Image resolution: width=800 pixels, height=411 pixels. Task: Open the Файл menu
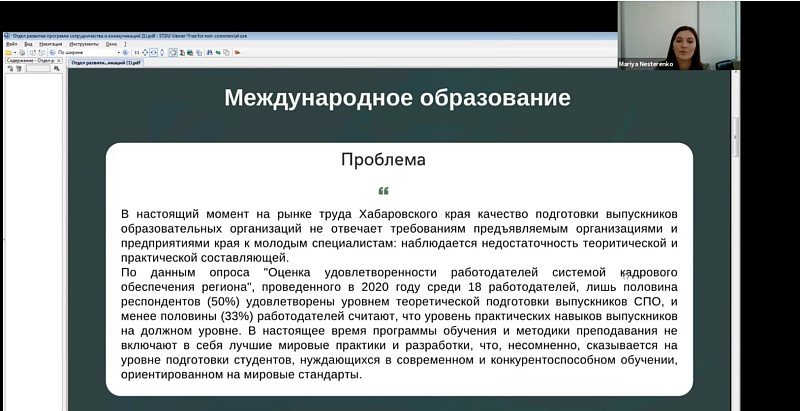point(11,44)
